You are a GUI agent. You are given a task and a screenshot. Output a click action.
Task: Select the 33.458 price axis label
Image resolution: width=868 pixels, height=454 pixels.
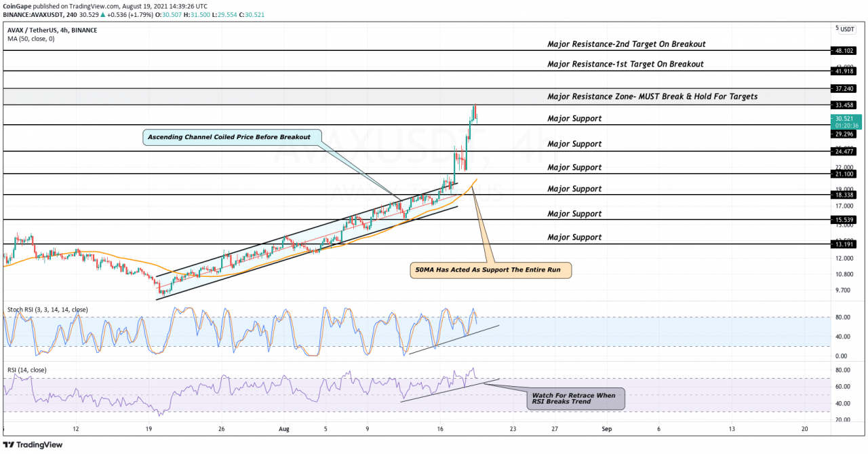click(x=844, y=105)
